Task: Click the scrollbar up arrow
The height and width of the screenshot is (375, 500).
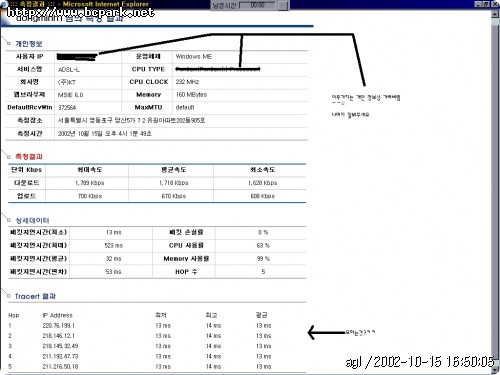Action: point(496,13)
